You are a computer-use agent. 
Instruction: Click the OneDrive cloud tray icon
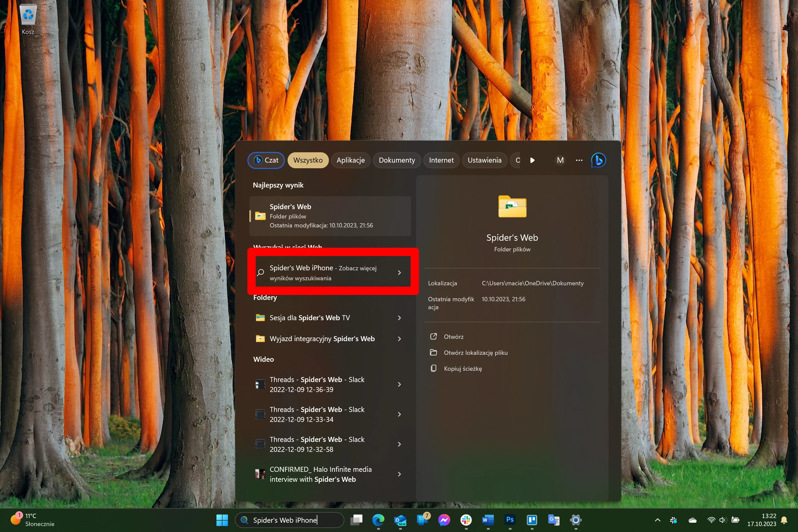click(x=693, y=520)
